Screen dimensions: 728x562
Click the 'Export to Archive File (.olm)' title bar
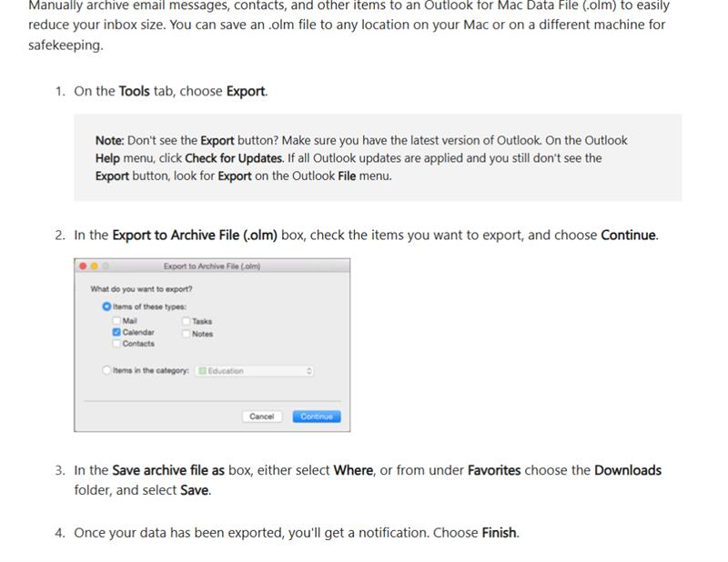(212, 266)
